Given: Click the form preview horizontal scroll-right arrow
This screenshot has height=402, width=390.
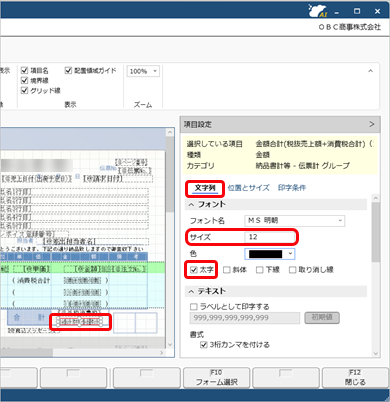Looking at the screenshot, I should (162, 352).
